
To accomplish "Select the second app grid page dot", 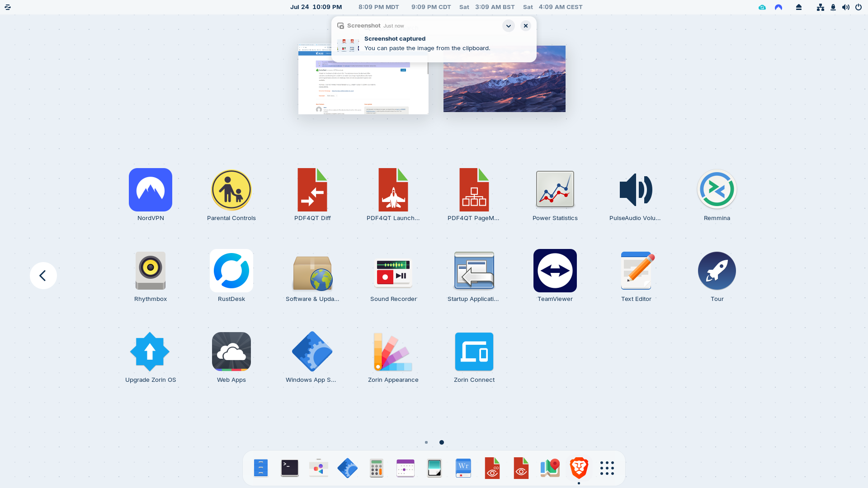I will 442,442.
